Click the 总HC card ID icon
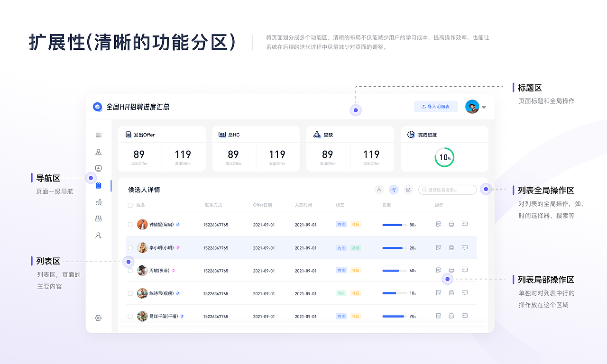 pos(222,135)
